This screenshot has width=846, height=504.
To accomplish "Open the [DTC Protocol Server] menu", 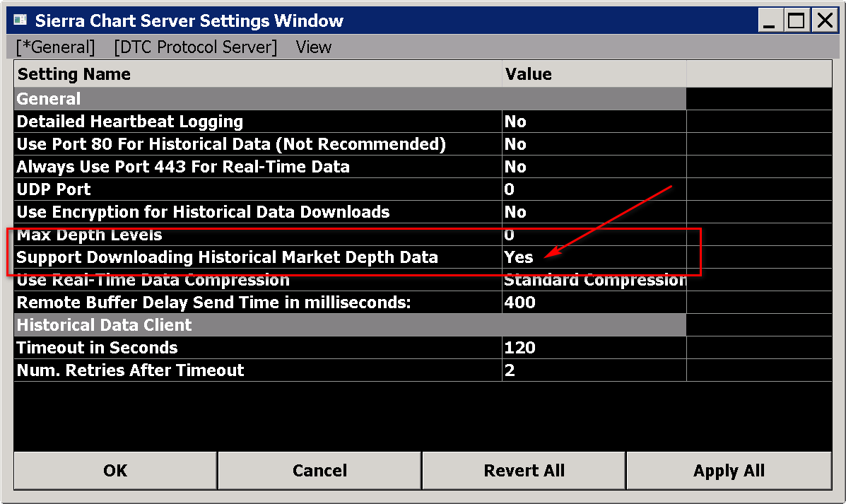I will (195, 47).
